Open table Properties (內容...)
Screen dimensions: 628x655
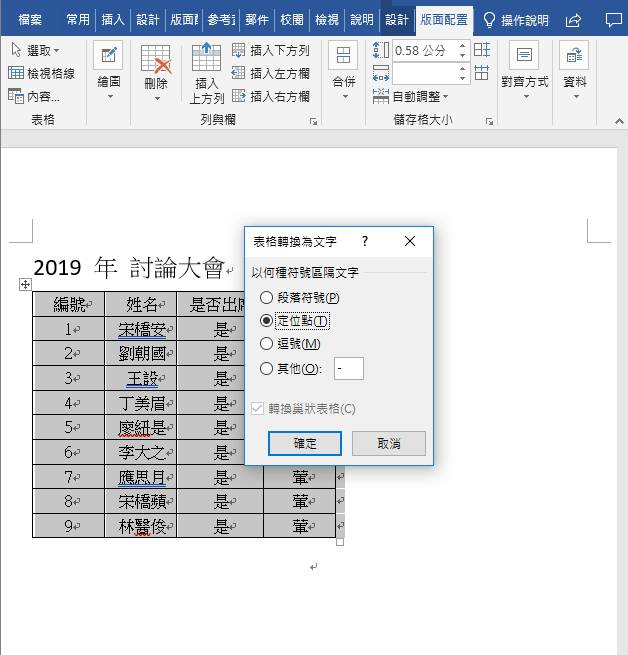[x=34, y=96]
